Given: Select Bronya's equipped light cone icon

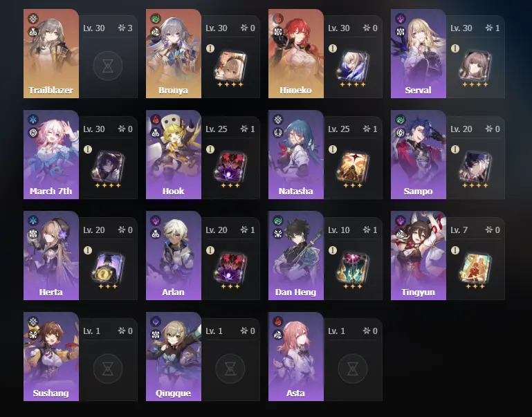Looking at the screenshot, I should tap(230, 66).
